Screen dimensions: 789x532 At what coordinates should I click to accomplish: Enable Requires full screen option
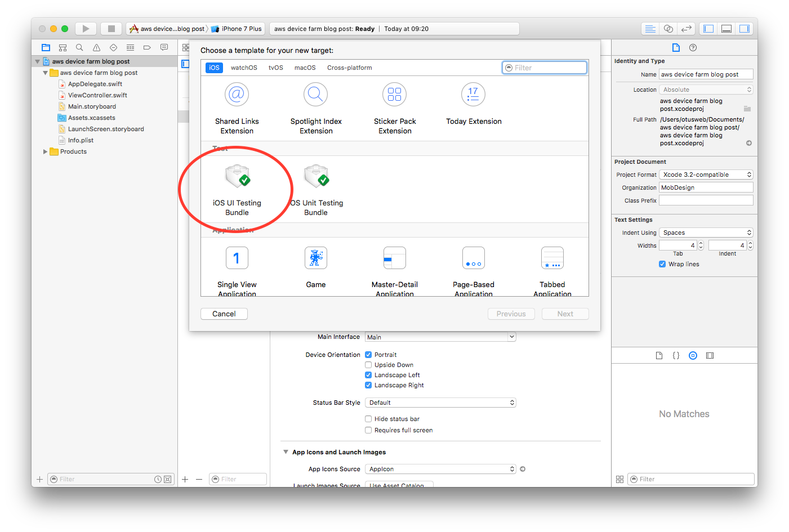coord(368,430)
